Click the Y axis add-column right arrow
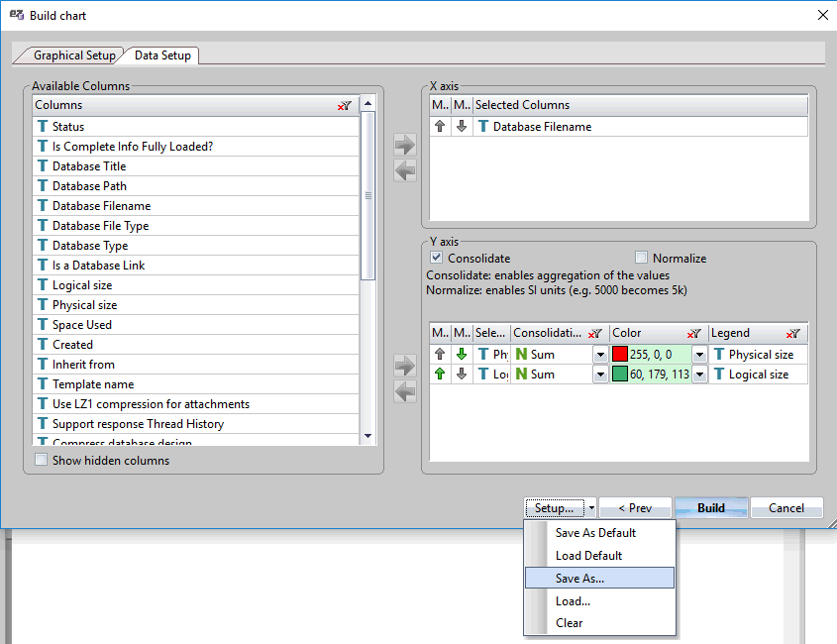837x644 pixels. [x=404, y=367]
